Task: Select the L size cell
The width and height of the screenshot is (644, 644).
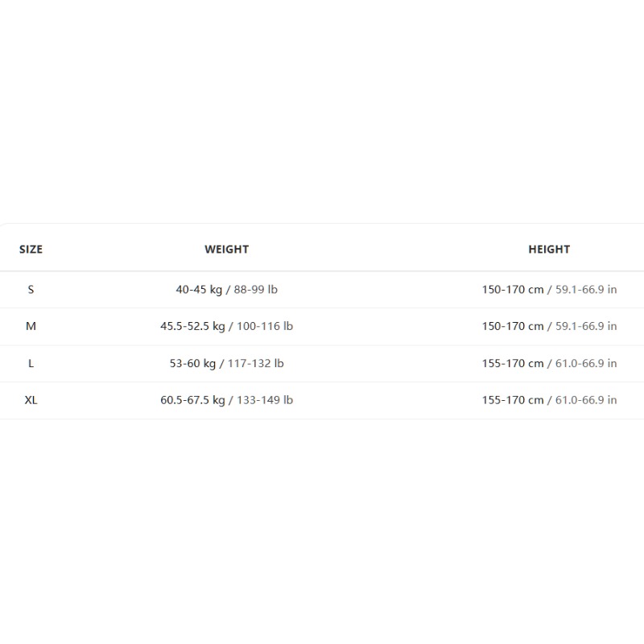Action: tap(31, 364)
